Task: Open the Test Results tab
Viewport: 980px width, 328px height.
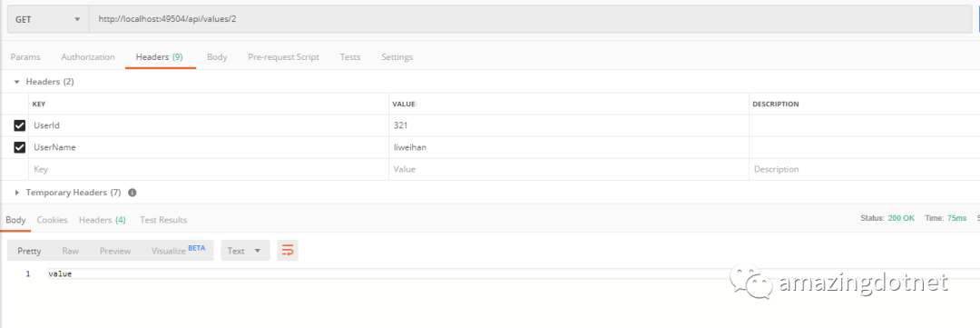Action: click(x=163, y=220)
